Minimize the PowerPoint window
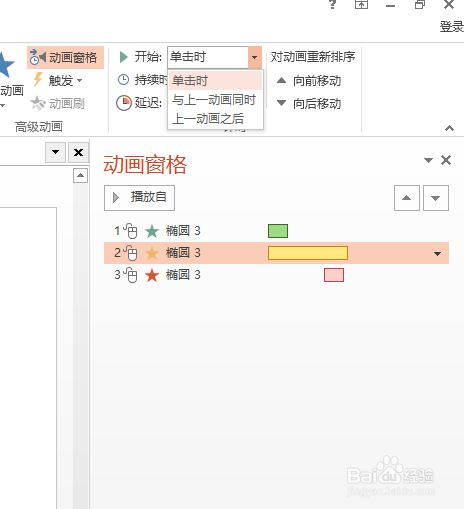Viewport: 464px width, 509px height. 390,5
